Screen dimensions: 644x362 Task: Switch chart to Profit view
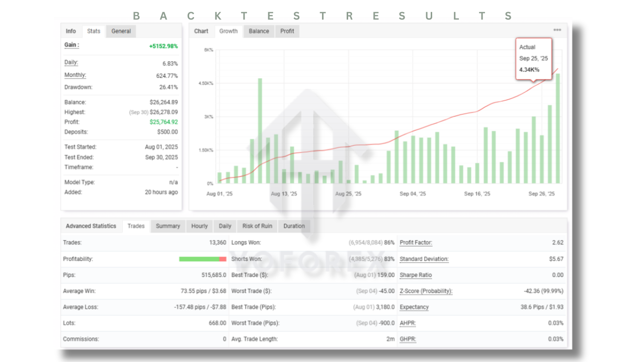287,31
